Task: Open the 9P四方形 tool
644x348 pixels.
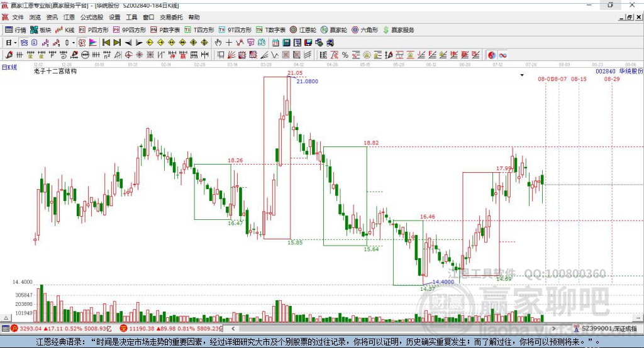Action: point(130,30)
